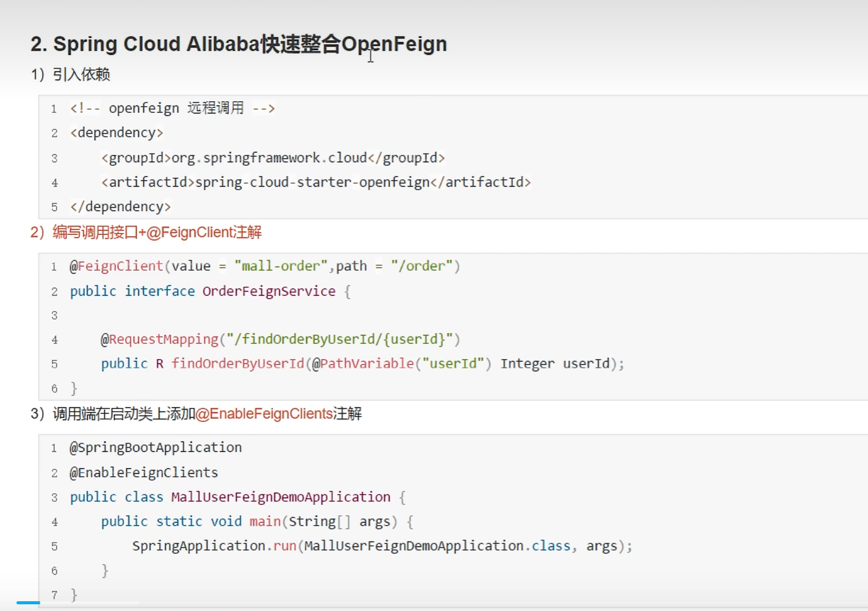This screenshot has height=611, width=868.
Task: Select the artifactId spring-cloud-starter-openfeign line
Action: coord(316,182)
